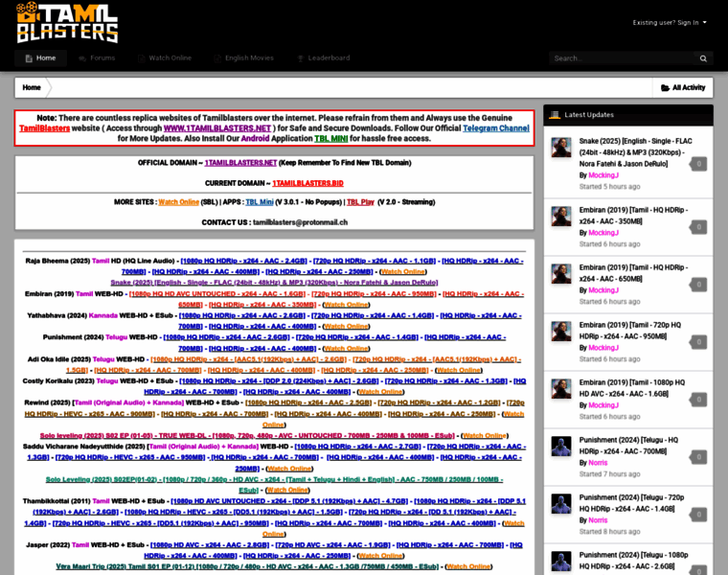Open Raja Bheema 720p 1.1GB link
The height and width of the screenshot is (575, 728).
375,261
